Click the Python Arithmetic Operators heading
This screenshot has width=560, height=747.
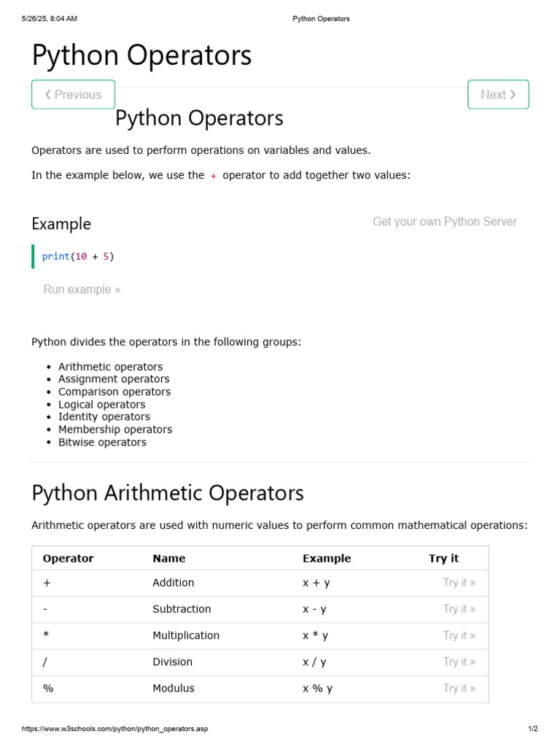pyautogui.click(x=168, y=493)
